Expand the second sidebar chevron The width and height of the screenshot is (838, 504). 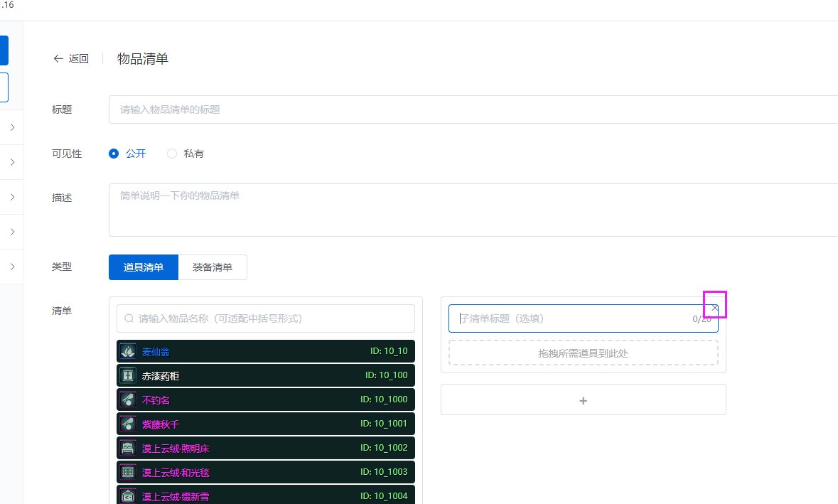11,161
